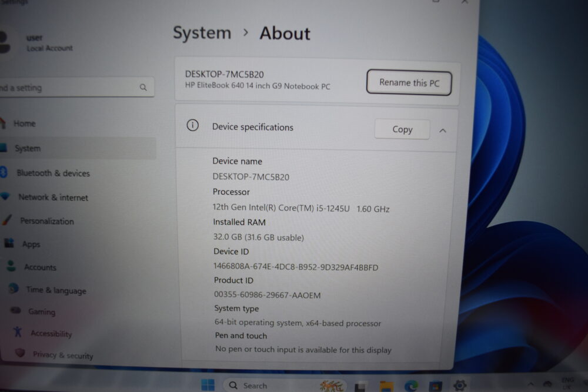Click the About page heading

coord(285,33)
